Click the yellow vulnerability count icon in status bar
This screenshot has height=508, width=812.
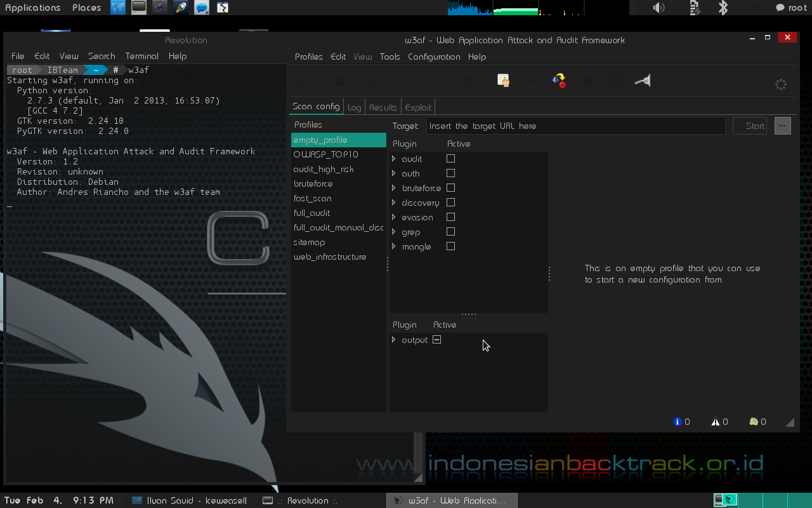pos(754,422)
